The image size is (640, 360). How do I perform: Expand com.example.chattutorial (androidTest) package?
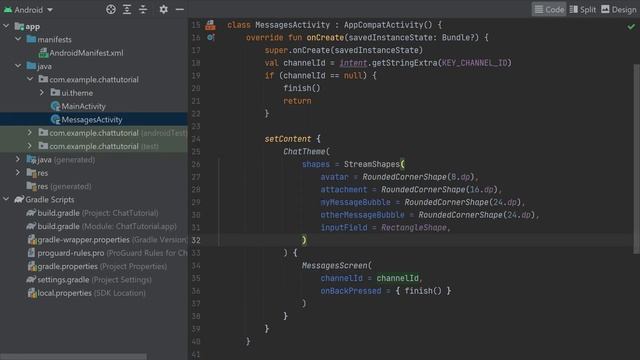click(x=30, y=133)
